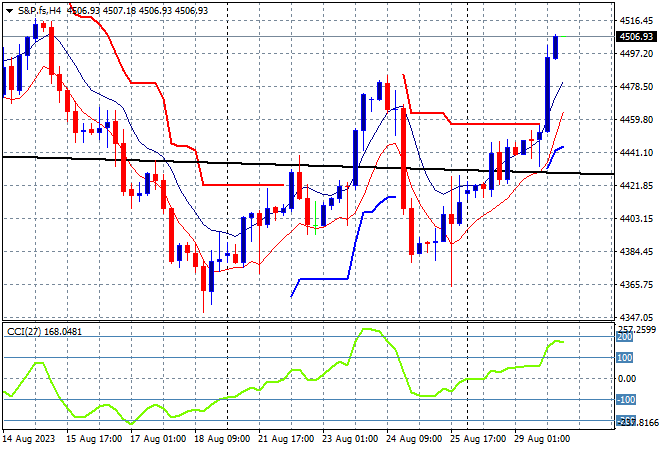
Task: Select the 4403.15 price scale label
Action: pyautogui.click(x=636, y=218)
